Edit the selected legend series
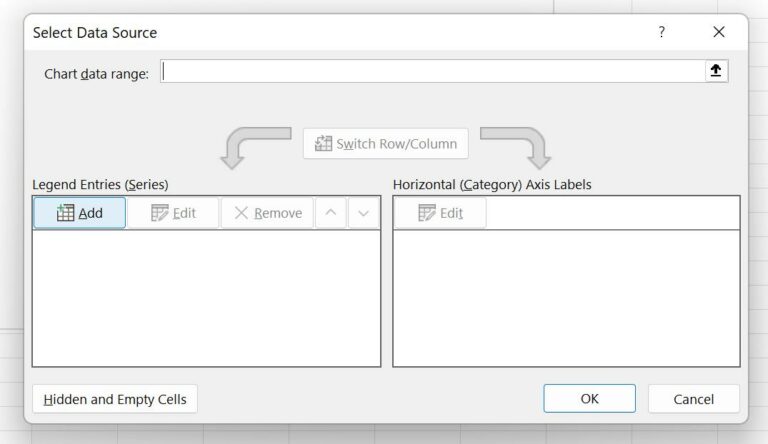768x444 pixels. coord(173,213)
